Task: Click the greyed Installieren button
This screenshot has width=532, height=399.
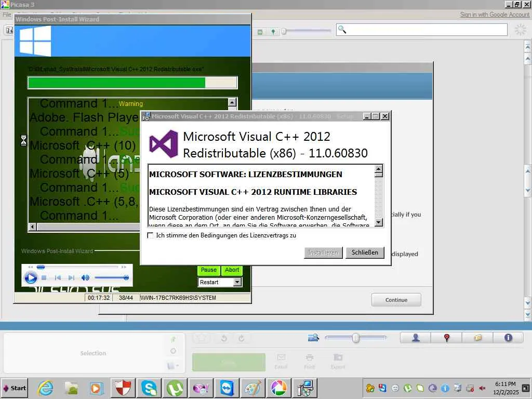Action: click(x=323, y=252)
